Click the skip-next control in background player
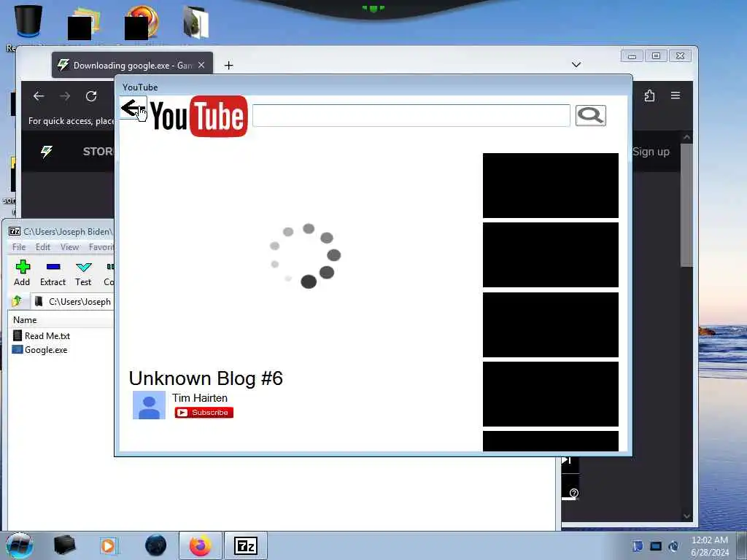This screenshot has width=747, height=560. coord(566,461)
